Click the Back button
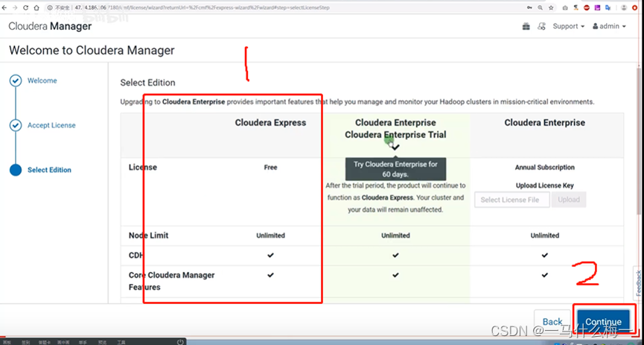 point(552,322)
